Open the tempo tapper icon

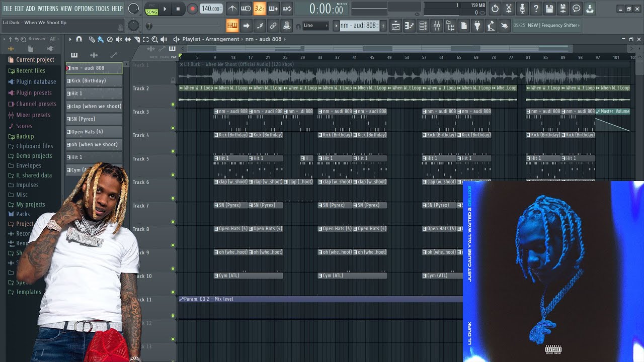(491, 26)
